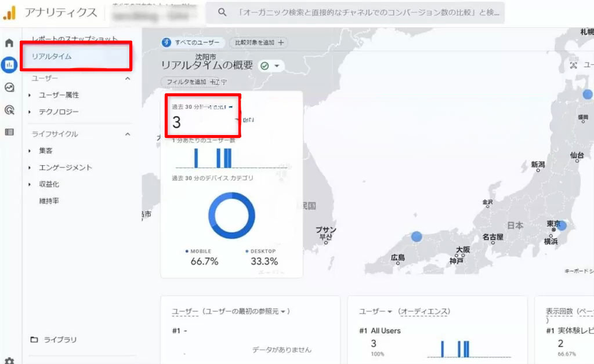Screen dimensions: 594x364
Task: Click the fullscreen map icon
Action: [574, 65]
